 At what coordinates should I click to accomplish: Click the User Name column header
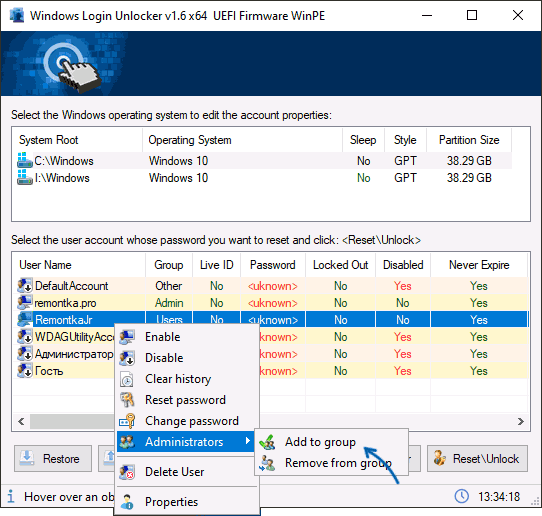[79, 265]
